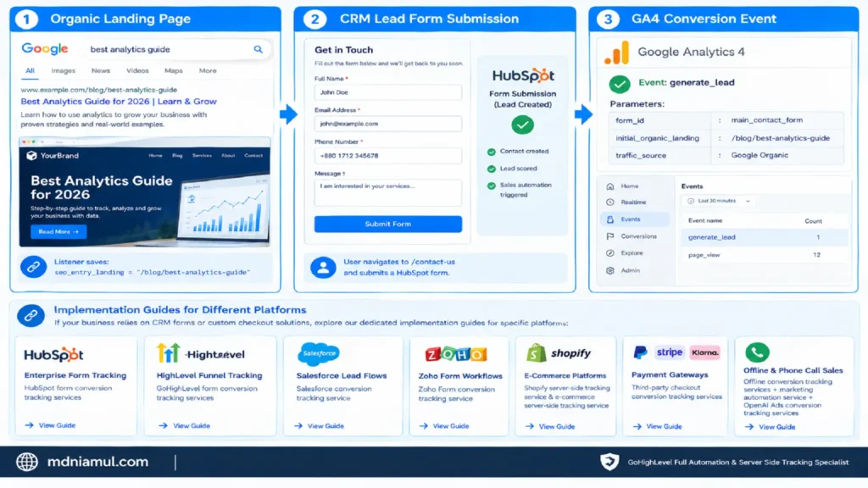Screen dimensions: 868x488
Task: Click Services in YourBrand navigation
Action: tap(202, 156)
